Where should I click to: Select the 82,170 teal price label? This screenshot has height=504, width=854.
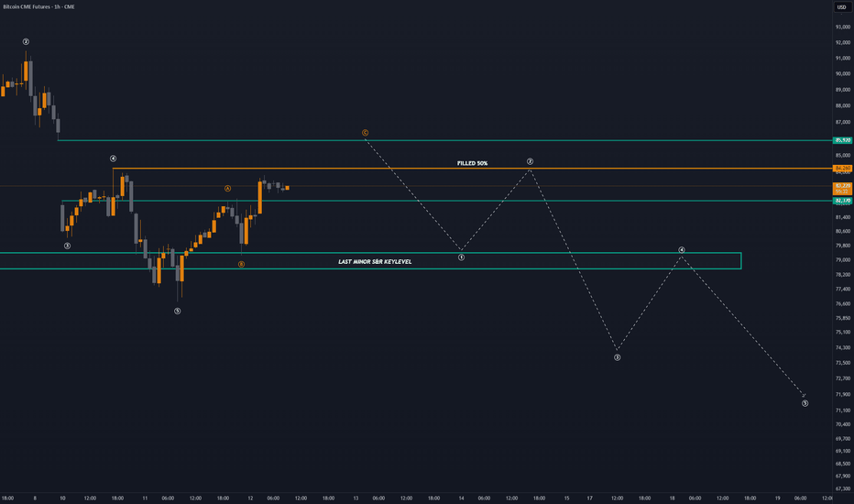pos(843,201)
